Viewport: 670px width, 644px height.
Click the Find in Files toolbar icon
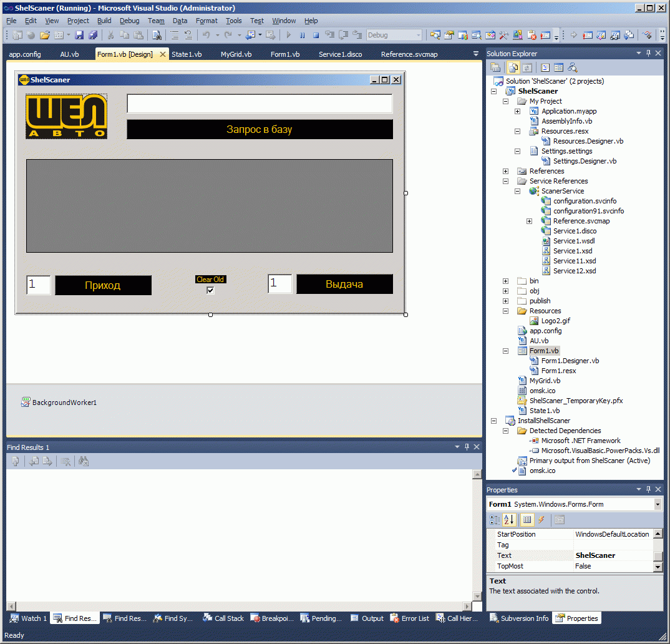coord(157,35)
